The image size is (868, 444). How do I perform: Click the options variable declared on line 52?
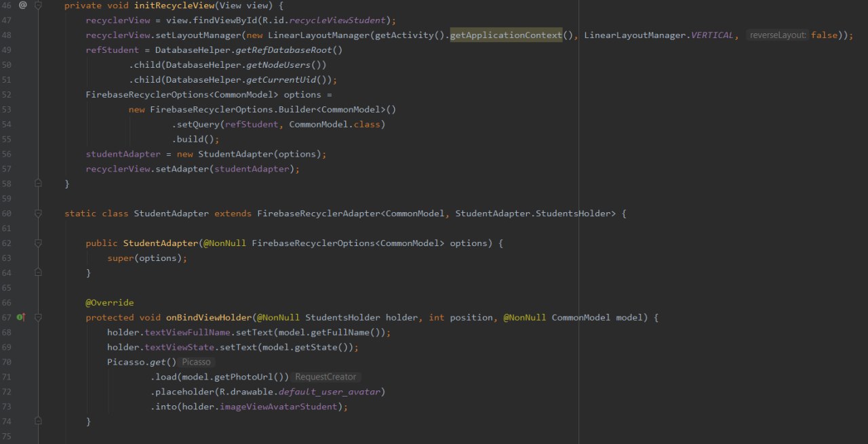(x=302, y=95)
